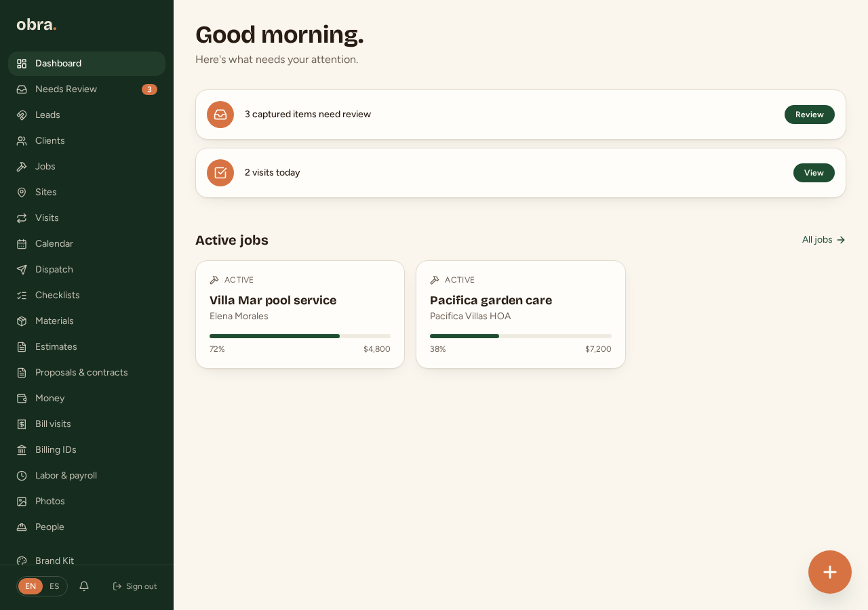Click the text '2 visits today'
The height and width of the screenshot is (610, 868).
pyautogui.click(x=273, y=173)
